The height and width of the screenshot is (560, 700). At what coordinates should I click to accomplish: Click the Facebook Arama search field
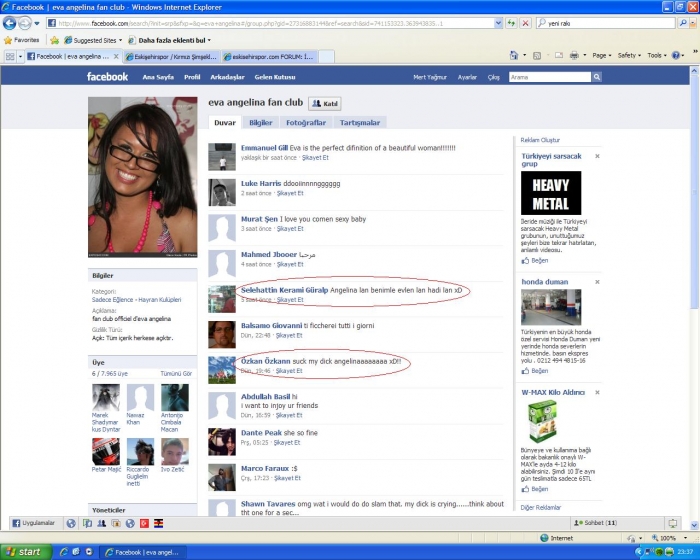coord(550,77)
